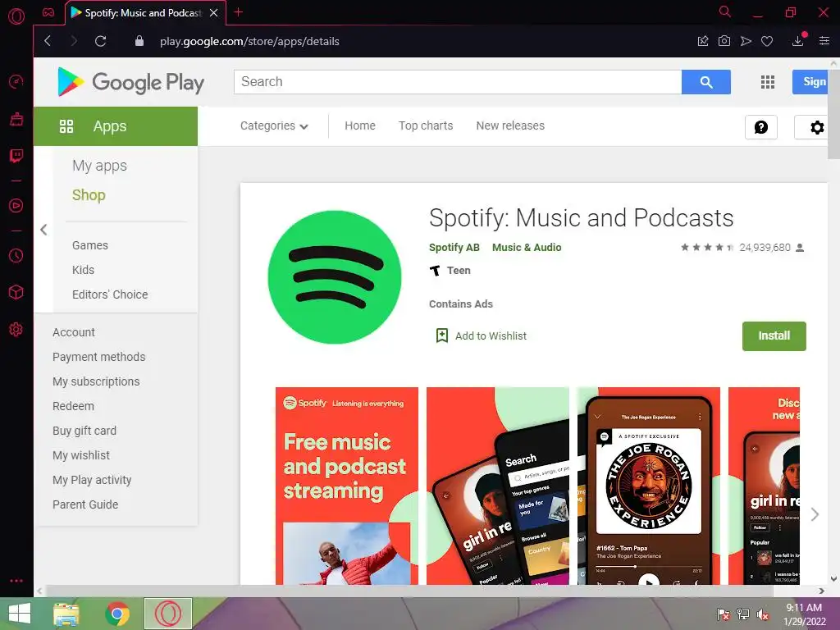Edit page share icon in address bar
Screen dimensions: 840x630
coord(703,41)
